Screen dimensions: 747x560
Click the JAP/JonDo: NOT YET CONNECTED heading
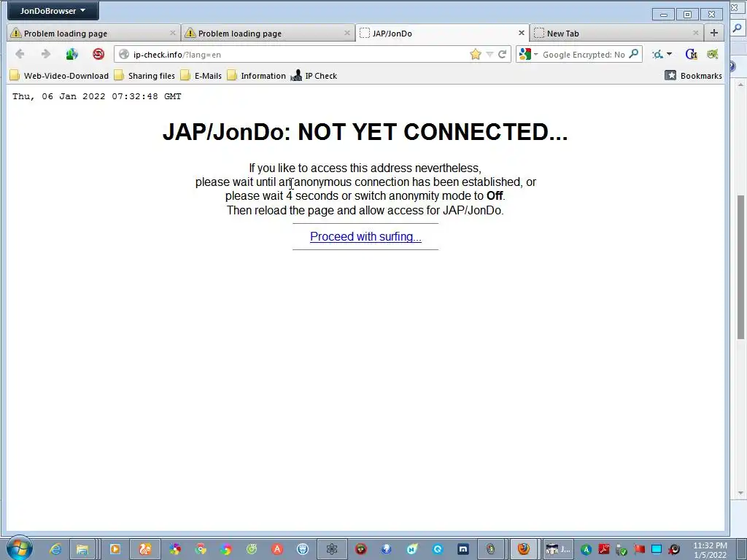(365, 132)
